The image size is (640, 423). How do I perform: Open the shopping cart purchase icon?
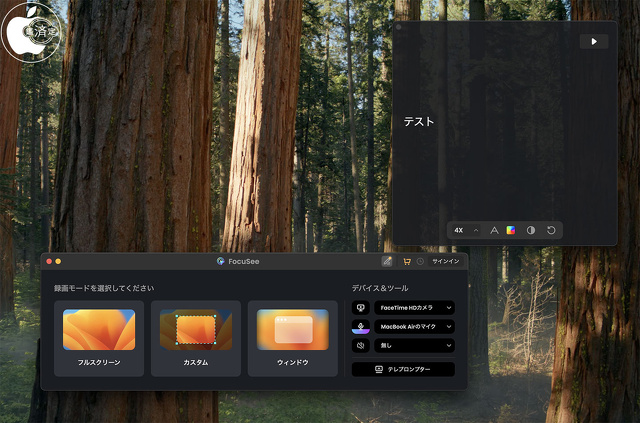[407, 261]
